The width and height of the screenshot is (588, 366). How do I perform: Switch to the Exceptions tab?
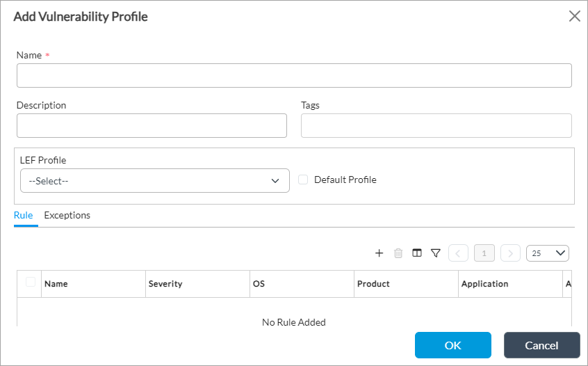(x=67, y=216)
